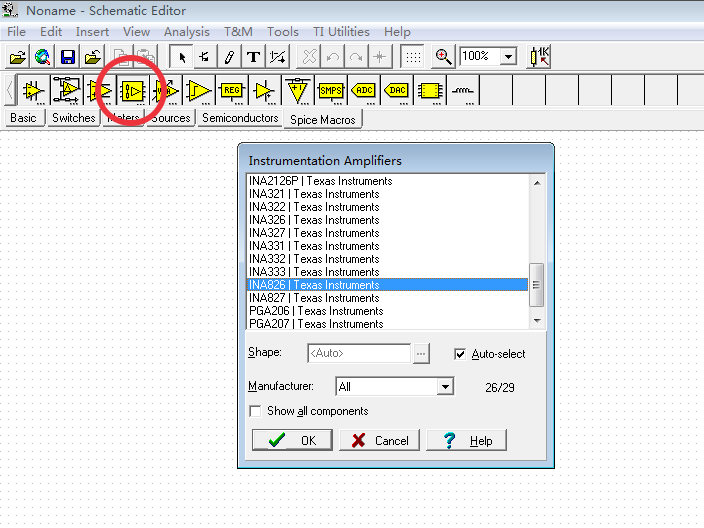Viewport: 704px width, 528px height.
Task: Click the Shape browse ellipsis button
Action: (421, 353)
